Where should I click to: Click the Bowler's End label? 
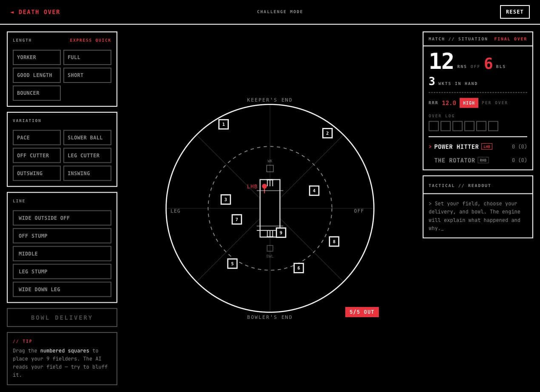pos(270,317)
